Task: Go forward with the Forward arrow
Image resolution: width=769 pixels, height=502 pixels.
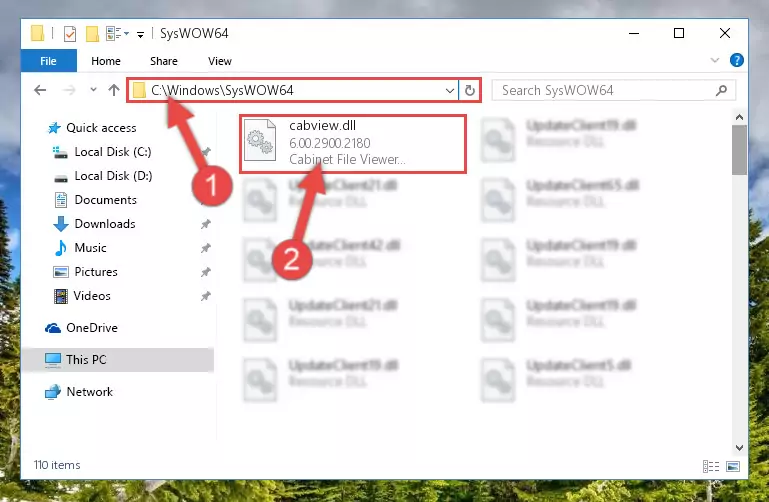Action: point(69,90)
